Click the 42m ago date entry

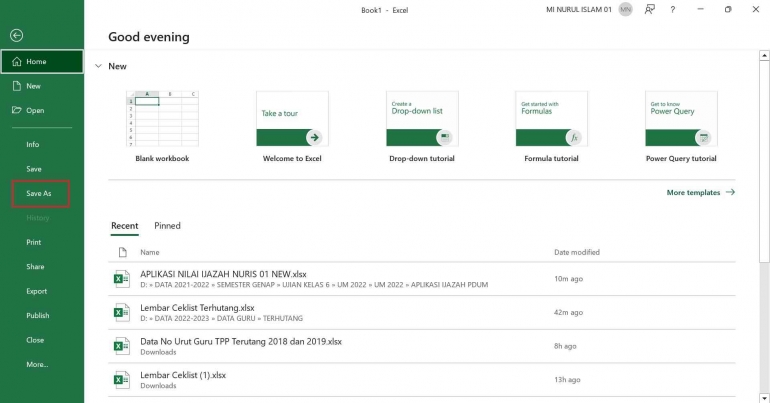569,313
